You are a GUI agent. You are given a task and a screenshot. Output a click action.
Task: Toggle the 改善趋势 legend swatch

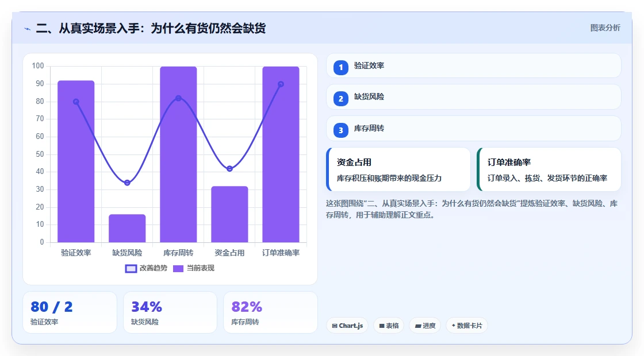(x=131, y=269)
